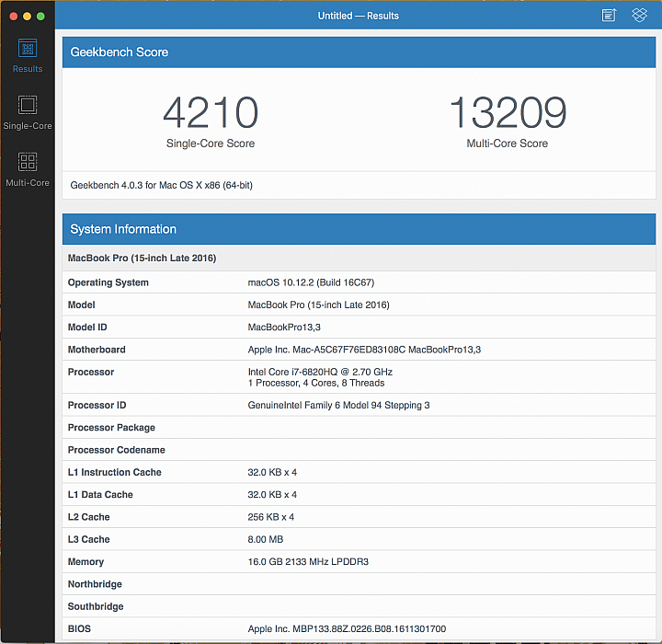Select the 8.00 MB L3 value
The height and width of the screenshot is (644, 662).
(265, 539)
